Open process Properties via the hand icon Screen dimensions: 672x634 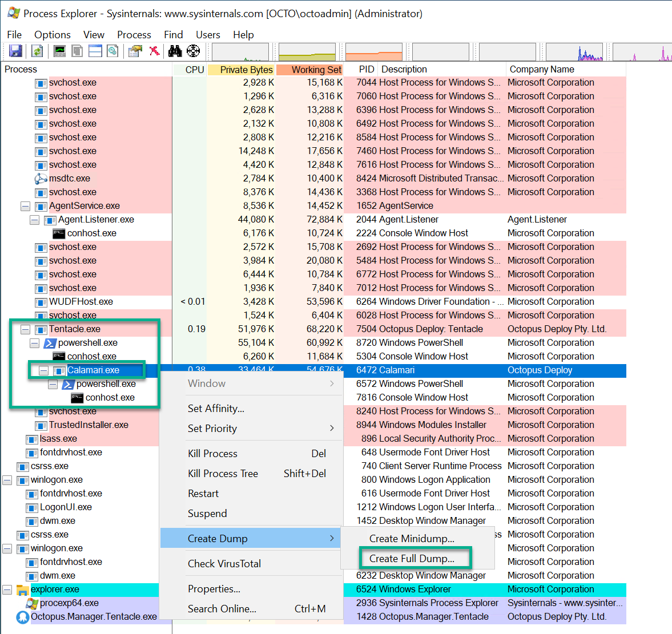[x=135, y=51]
